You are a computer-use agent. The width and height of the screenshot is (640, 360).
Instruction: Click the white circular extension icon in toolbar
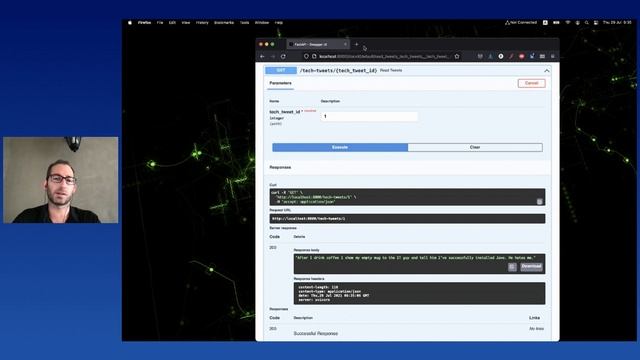pos(501,56)
